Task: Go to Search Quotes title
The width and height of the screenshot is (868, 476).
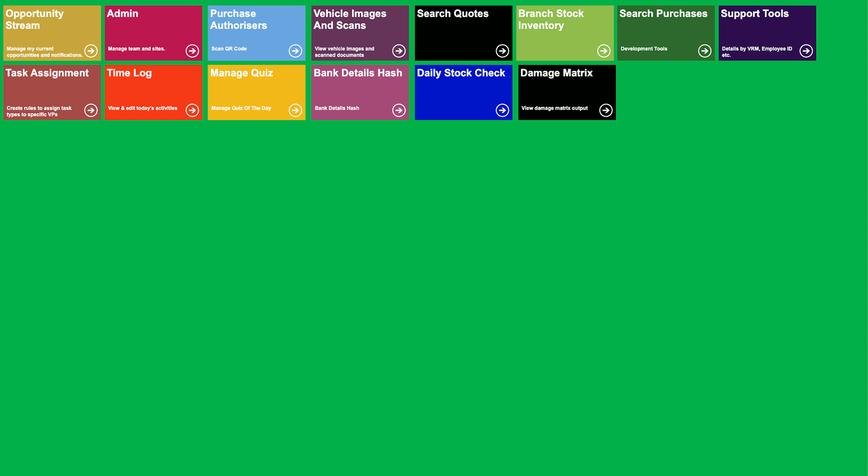Action: click(453, 14)
